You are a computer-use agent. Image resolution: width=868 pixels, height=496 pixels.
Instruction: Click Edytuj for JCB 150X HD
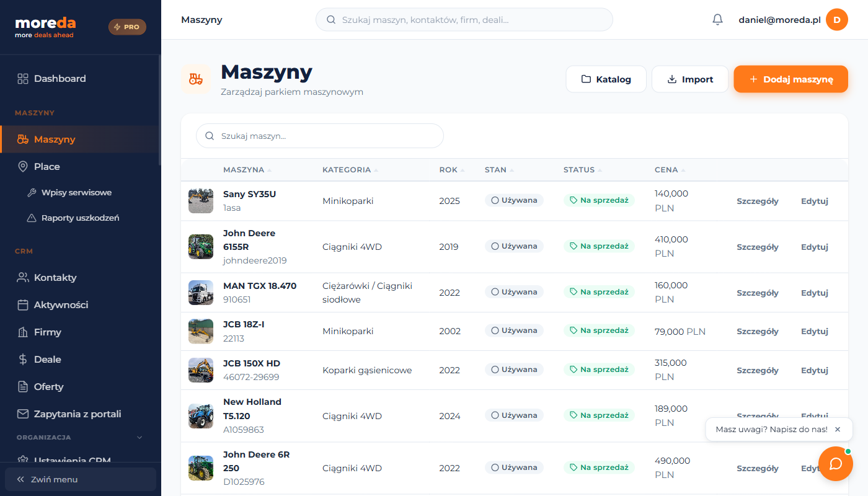coord(815,370)
